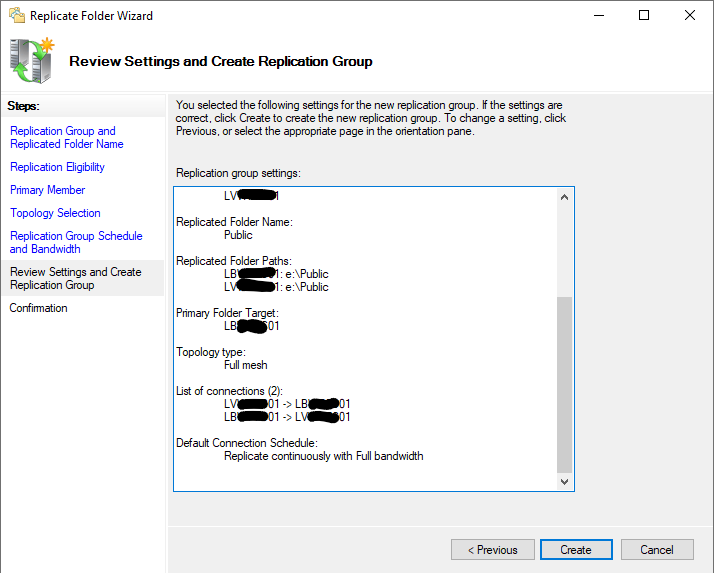Click 'Replicate continuously with Full bandwidth' text
Viewport: 715px width, 573px height.
[323, 456]
